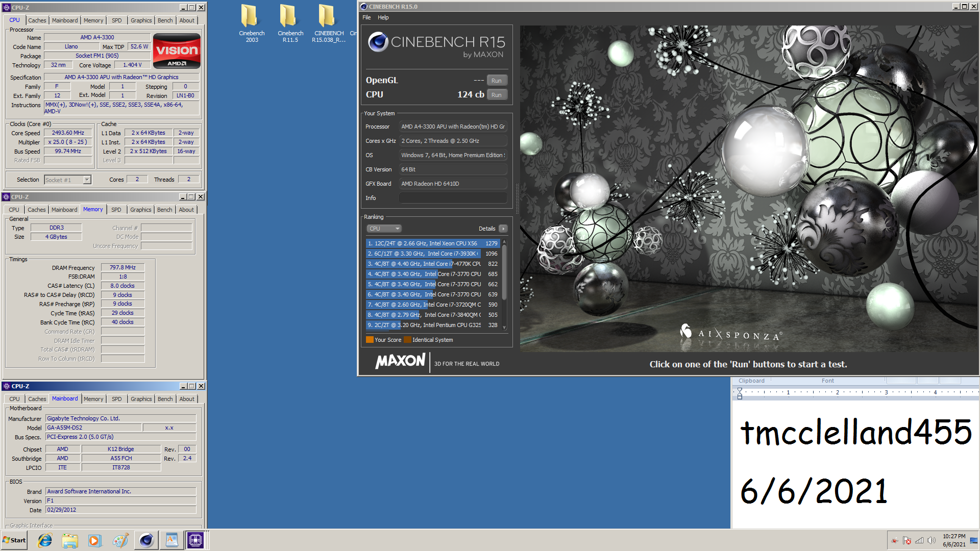Click the GA-A55M-DS2 model field
The width and height of the screenshot is (980, 551).
(x=93, y=428)
